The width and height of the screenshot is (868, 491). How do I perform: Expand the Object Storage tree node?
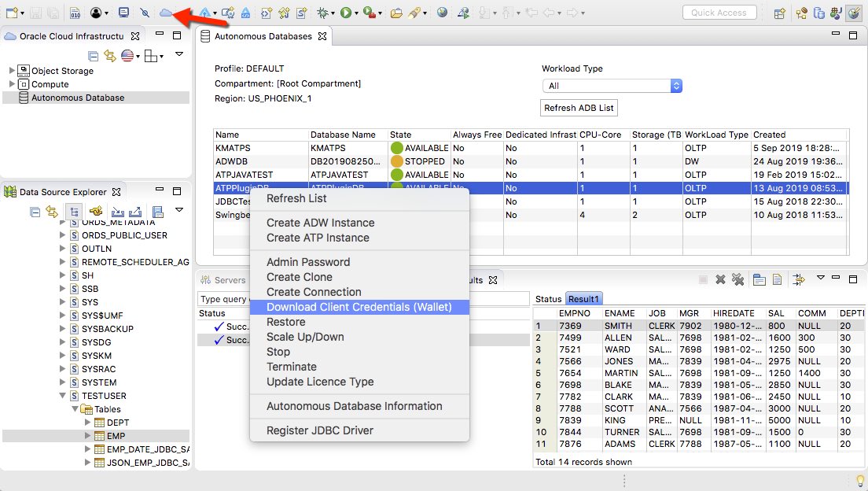coord(12,71)
